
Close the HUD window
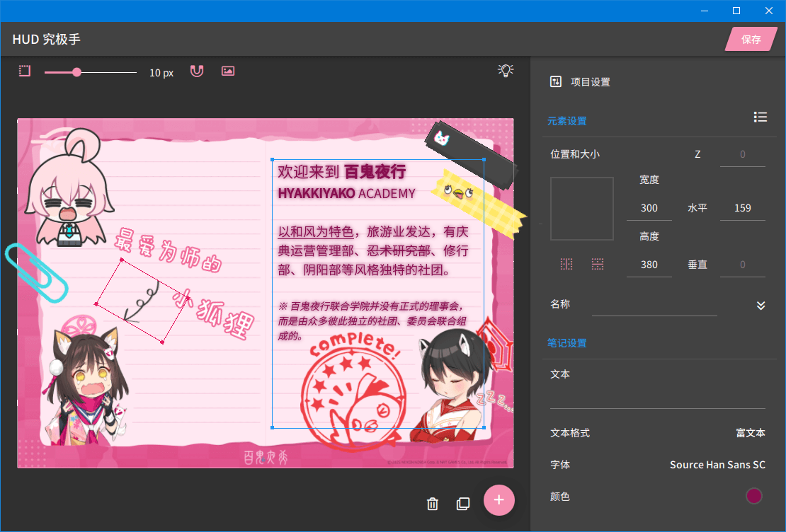pos(769,11)
